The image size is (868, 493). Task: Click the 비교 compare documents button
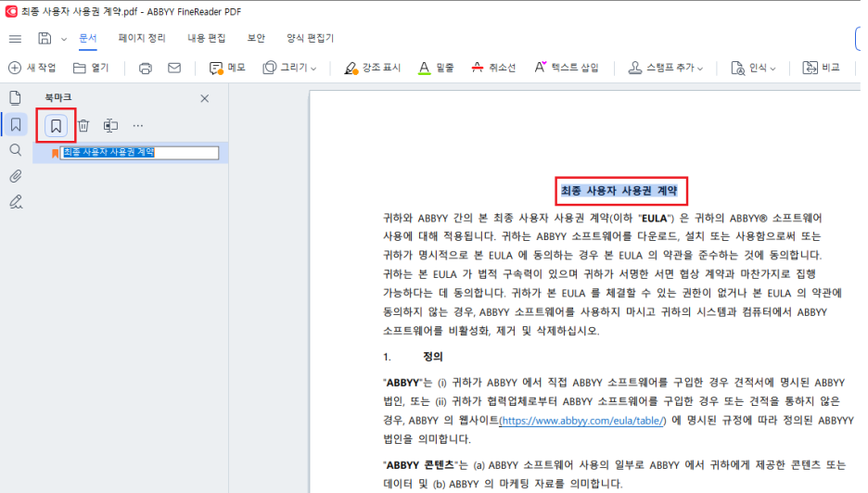(x=822, y=68)
